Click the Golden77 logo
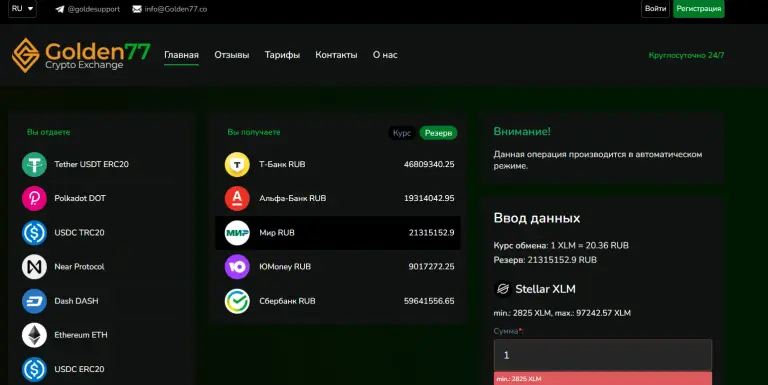This screenshot has height=385, width=768. pos(81,55)
